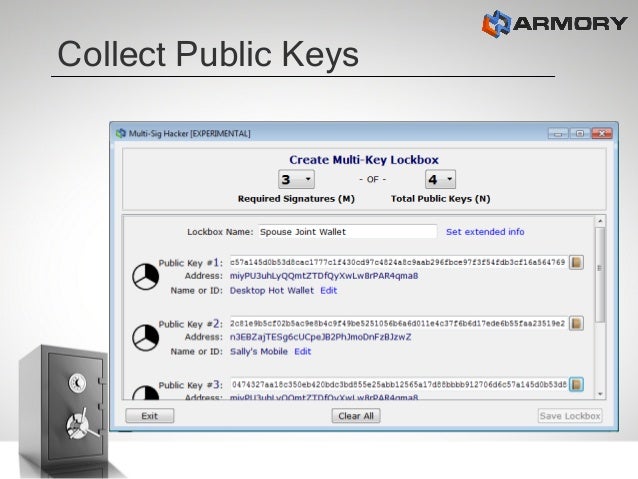Viewport: 638px width, 479px height.
Task: Click the Public Key #2 hex field
Action: tap(398, 324)
